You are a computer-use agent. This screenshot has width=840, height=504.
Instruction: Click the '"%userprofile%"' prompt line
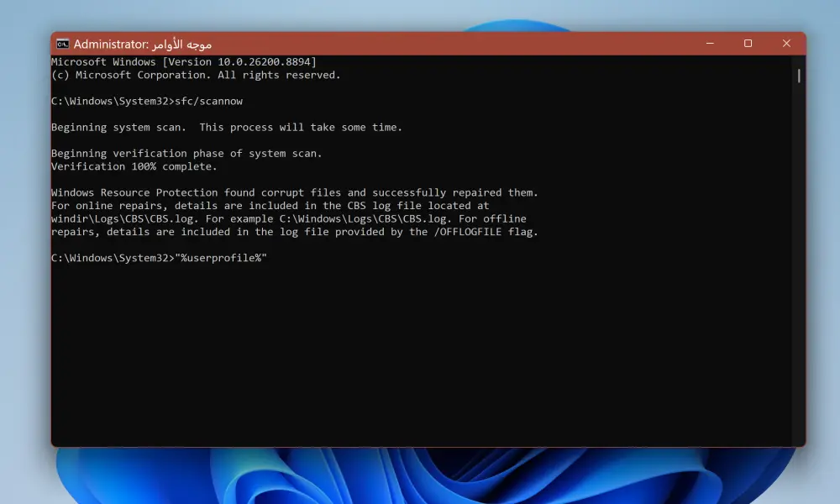[x=159, y=258]
